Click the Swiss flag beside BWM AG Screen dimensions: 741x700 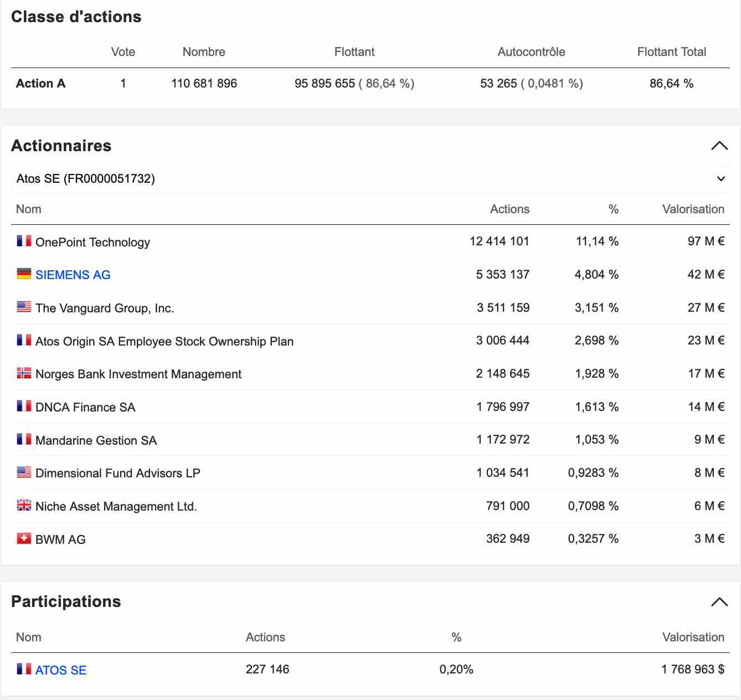(24, 538)
